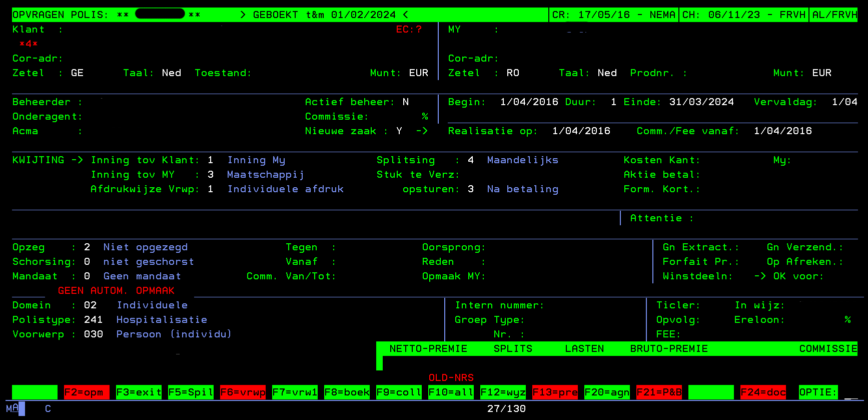Click the OLD-NRS label
Viewport: 868px width, 420px height.
pyautogui.click(x=451, y=378)
